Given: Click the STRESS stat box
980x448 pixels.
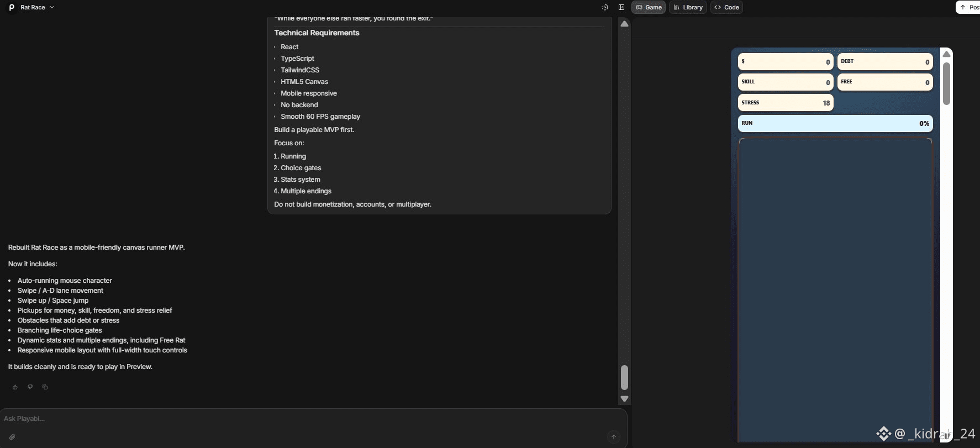Looking at the screenshot, I should 786,103.
